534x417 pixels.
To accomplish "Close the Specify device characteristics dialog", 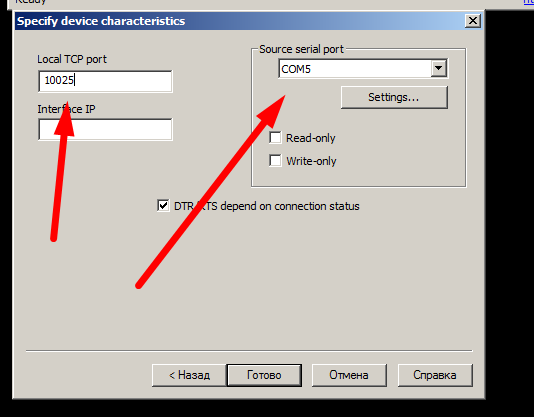I will (473, 21).
